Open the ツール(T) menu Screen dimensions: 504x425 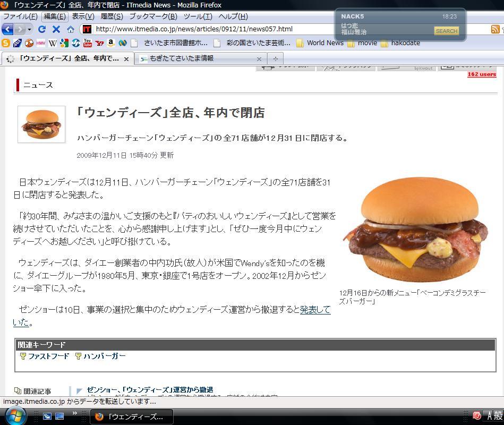198,16
